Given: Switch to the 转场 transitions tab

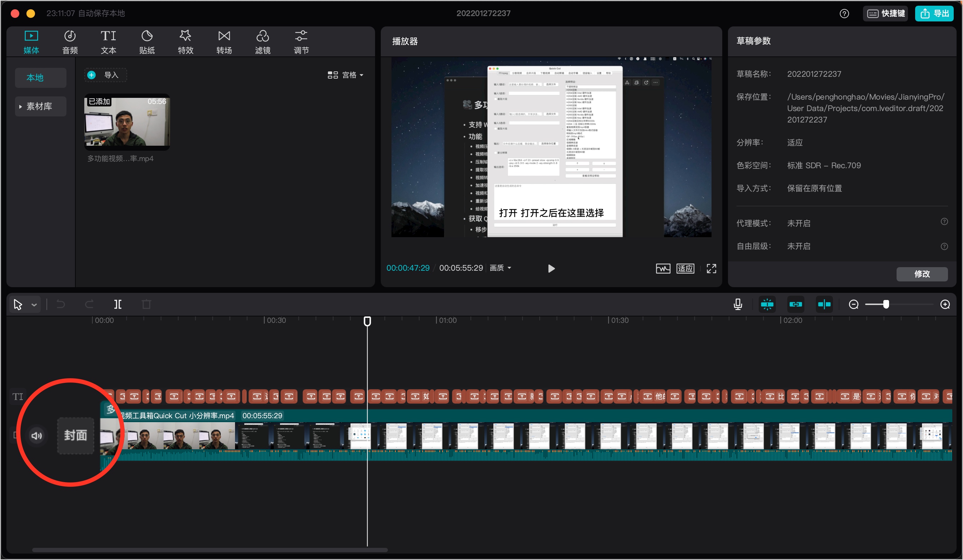Looking at the screenshot, I should (x=224, y=42).
